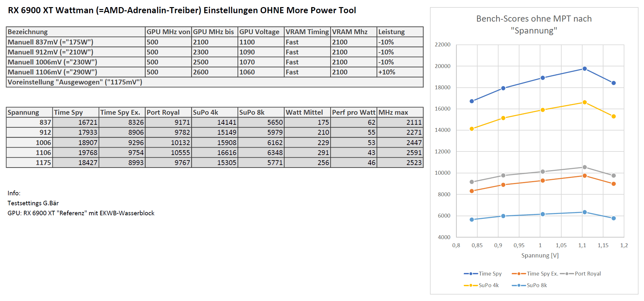This screenshot has width=644, height=301.
Task: Click the y-axis label 22000
Action: coord(443,44)
